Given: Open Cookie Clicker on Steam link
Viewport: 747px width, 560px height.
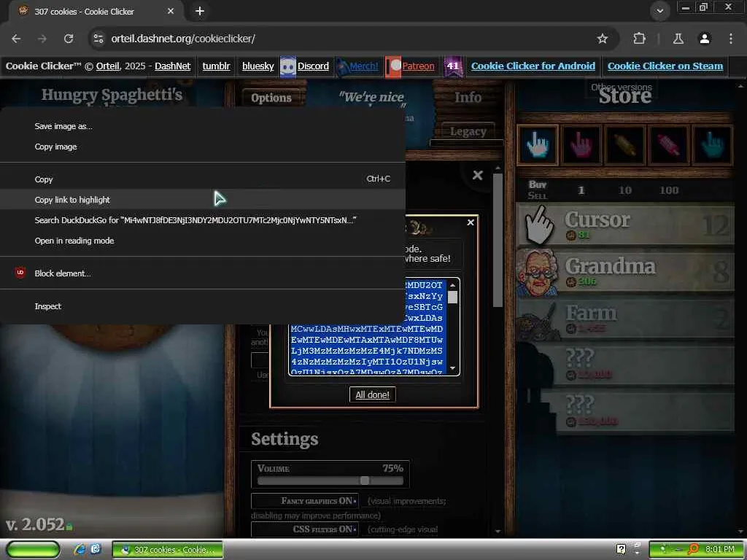Looking at the screenshot, I should (x=665, y=66).
